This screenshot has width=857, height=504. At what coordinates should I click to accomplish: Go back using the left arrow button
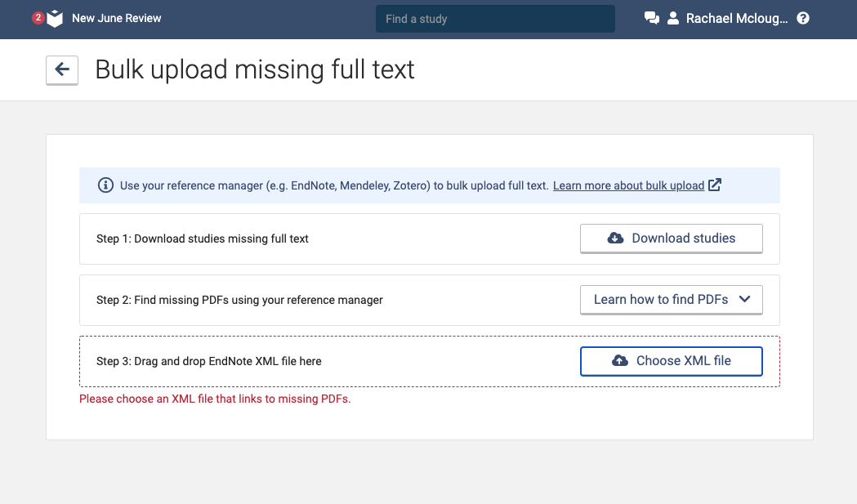pyautogui.click(x=62, y=70)
